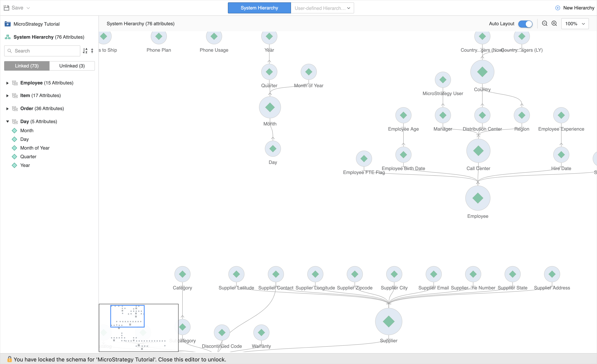The width and height of the screenshot is (597, 364).
Task: Open the User-defined Hierarchy dropdown
Action: tap(322, 8)
